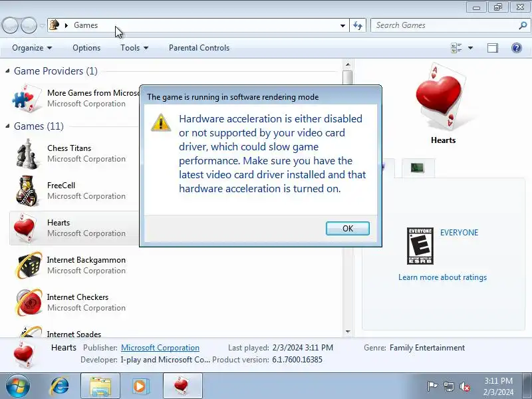Image resolution: width=532 pixels, height=399 pixels.
Task: Click the yellow warning triangle icon
Action: (x=161, y=122)
